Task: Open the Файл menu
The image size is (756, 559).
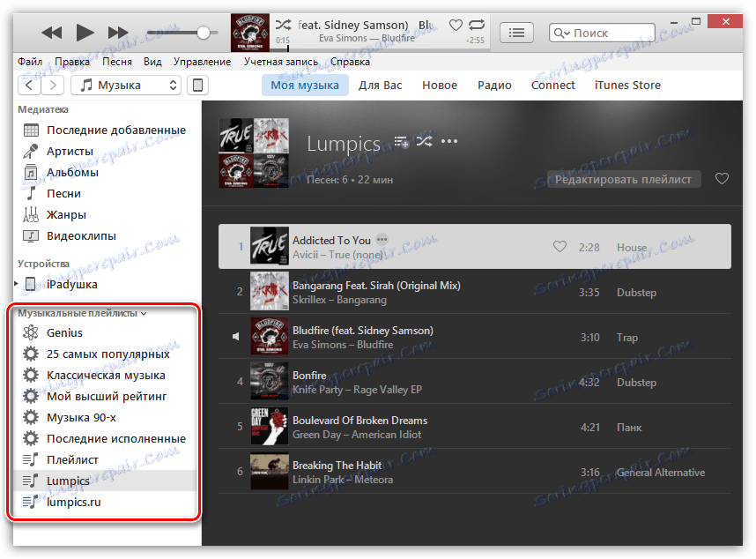Action: coord(30,62)
